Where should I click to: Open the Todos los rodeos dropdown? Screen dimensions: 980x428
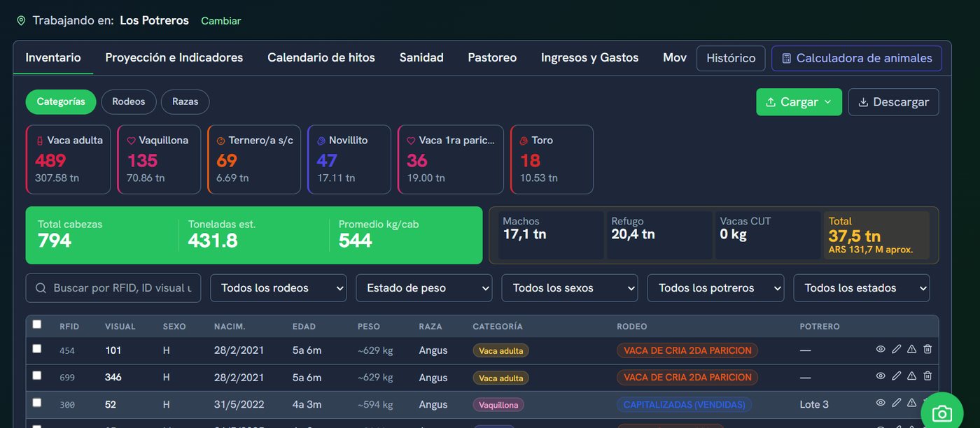(x=279, y=288)
